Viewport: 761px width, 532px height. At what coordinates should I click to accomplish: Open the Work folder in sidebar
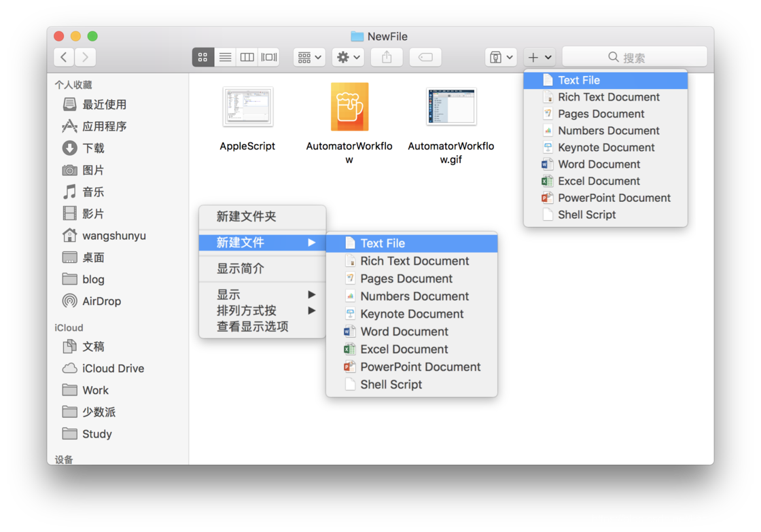86,390
